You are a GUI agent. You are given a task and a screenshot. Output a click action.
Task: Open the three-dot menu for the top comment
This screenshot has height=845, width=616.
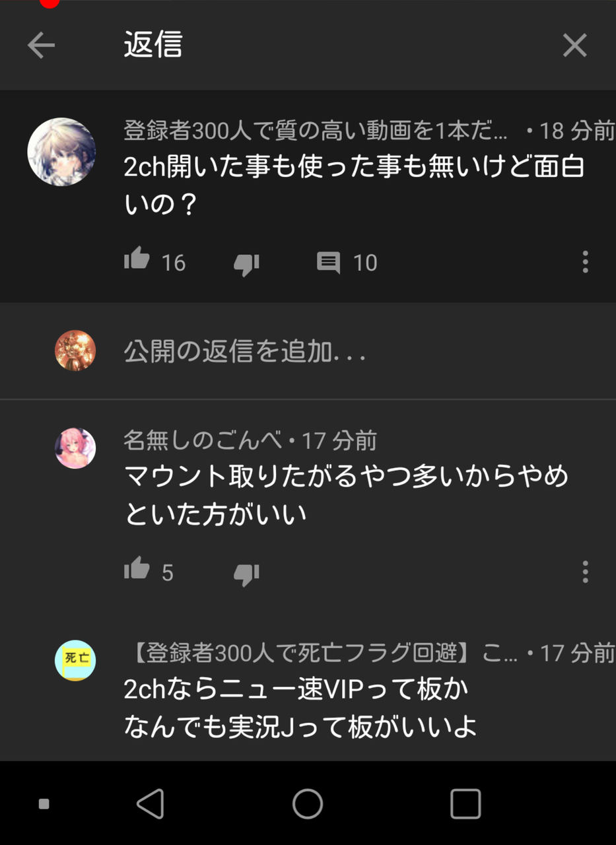[x=585, y=262]
